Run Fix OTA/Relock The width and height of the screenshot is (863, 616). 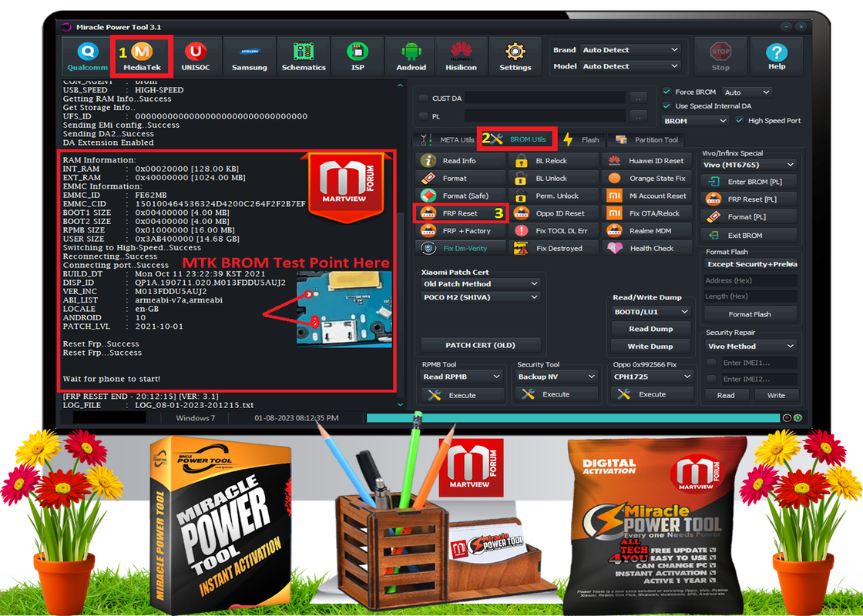point(648,213)
